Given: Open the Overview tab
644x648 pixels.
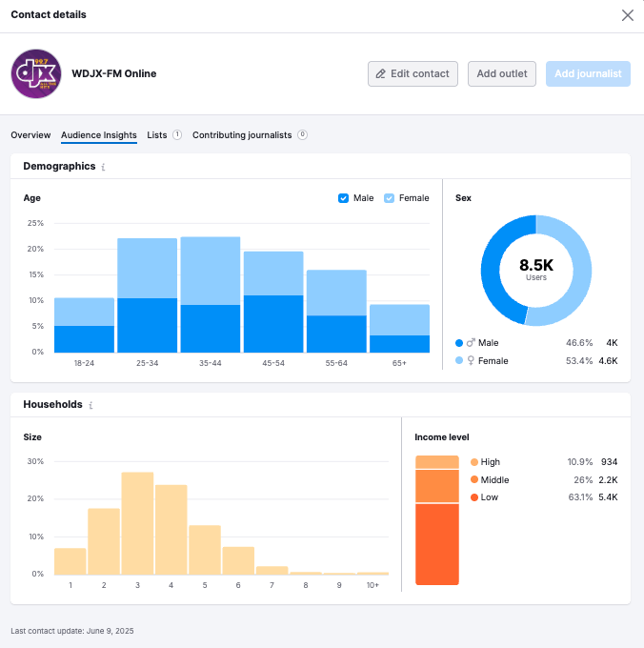Looking at the screenshot, I should tap(30, 135).
